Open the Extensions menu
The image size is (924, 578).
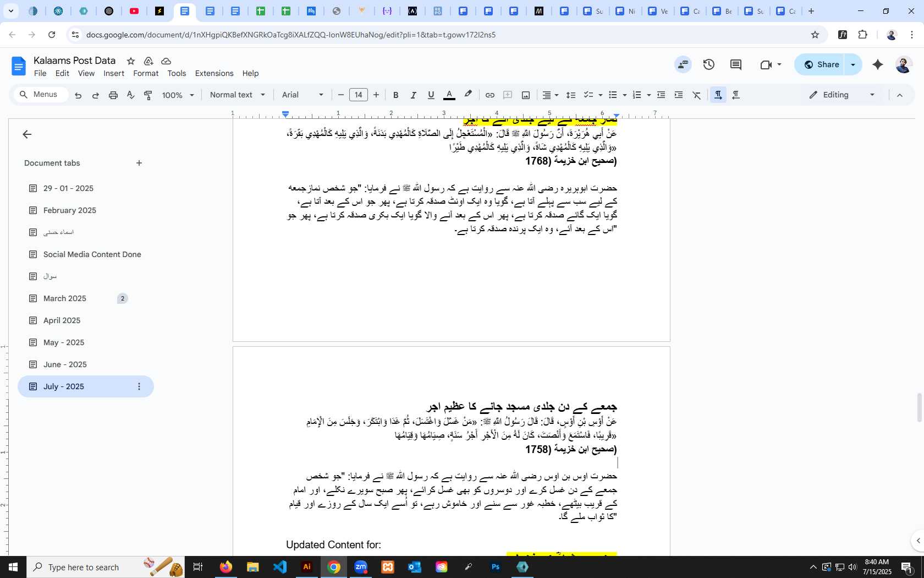tap(214, 73)
